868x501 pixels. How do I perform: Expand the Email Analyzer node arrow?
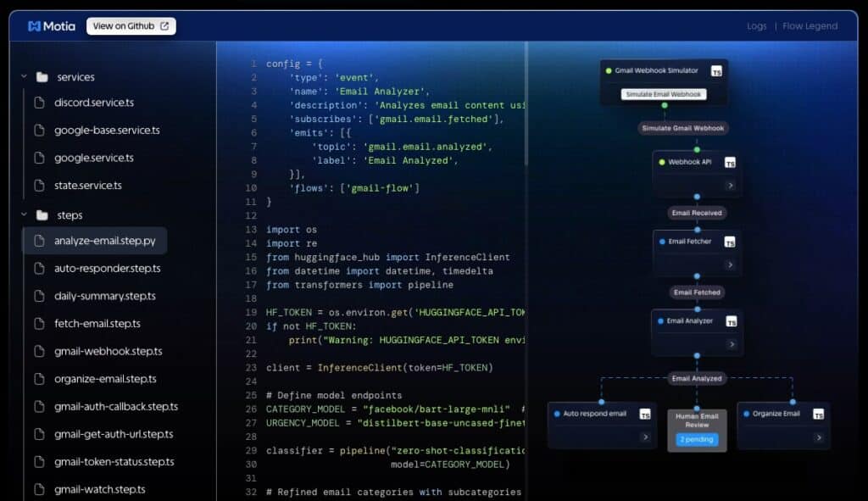coord(731,344)
